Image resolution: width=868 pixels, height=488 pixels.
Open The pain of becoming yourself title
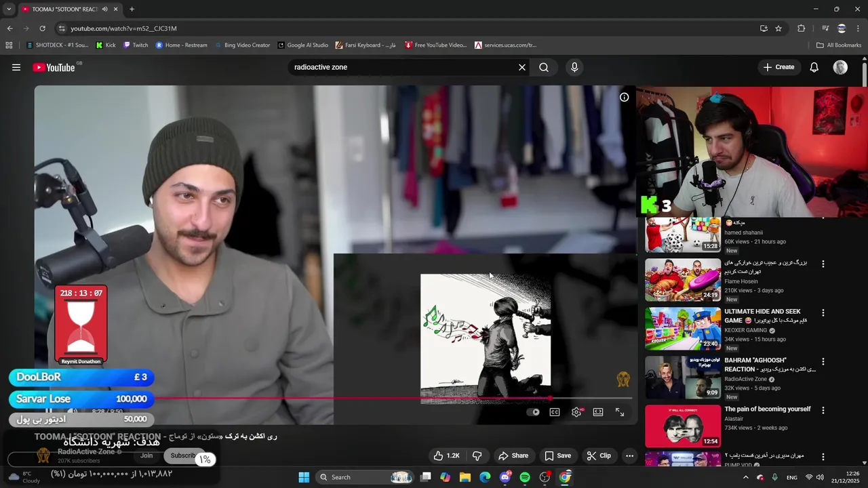[x=768, y=409]
